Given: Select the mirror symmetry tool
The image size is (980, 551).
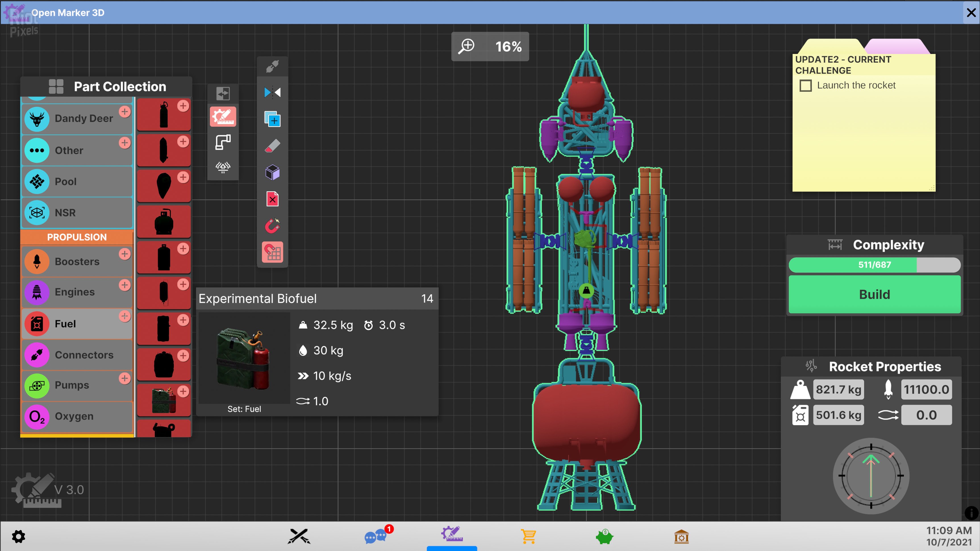Looking at the screenshot, I should tap(272, 92).
